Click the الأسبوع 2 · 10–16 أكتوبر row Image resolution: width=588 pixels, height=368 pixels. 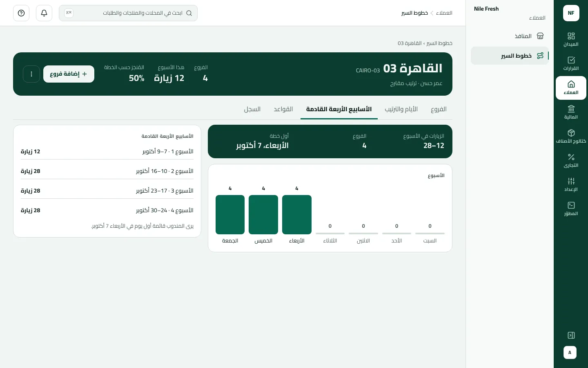(107, 171)
